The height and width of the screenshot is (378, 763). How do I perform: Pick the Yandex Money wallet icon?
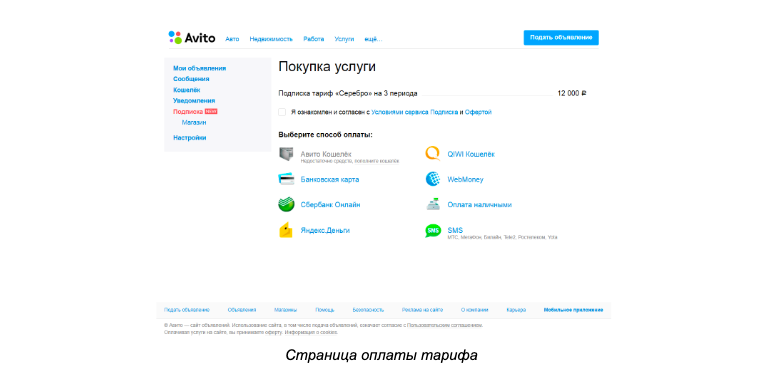[x=286, y=230]
